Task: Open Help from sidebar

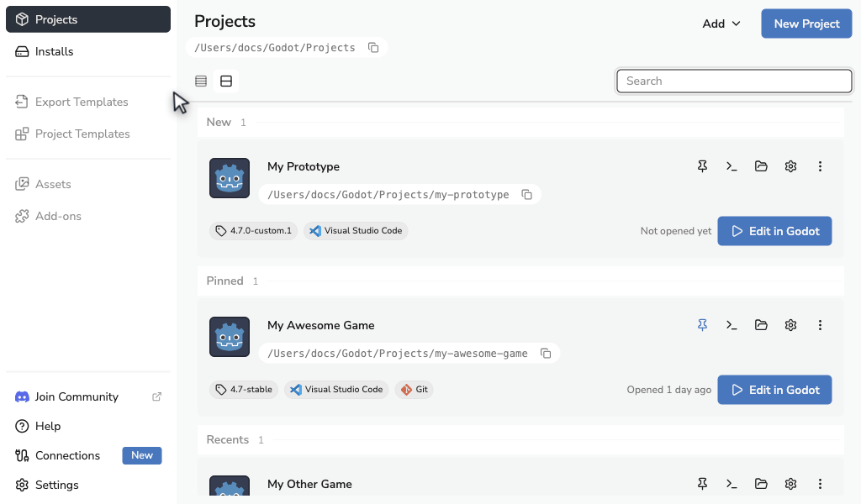Action: [88, 426]
